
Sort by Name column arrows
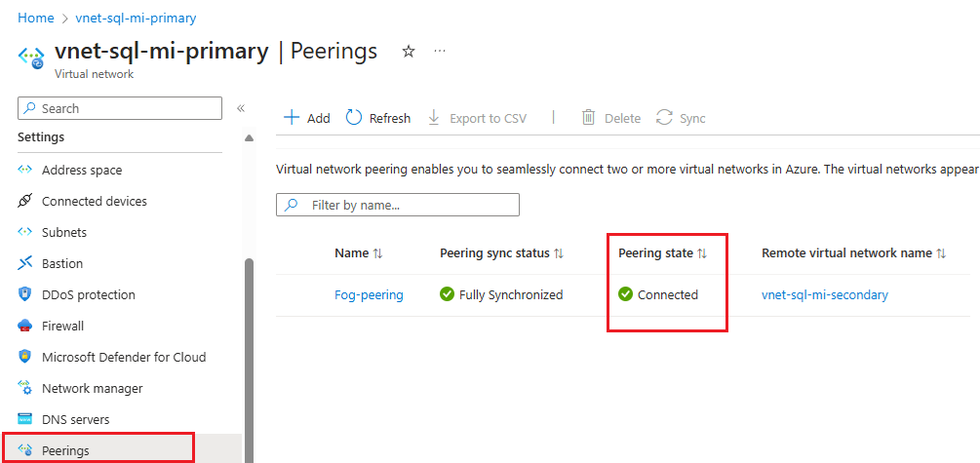pos(377,253)
